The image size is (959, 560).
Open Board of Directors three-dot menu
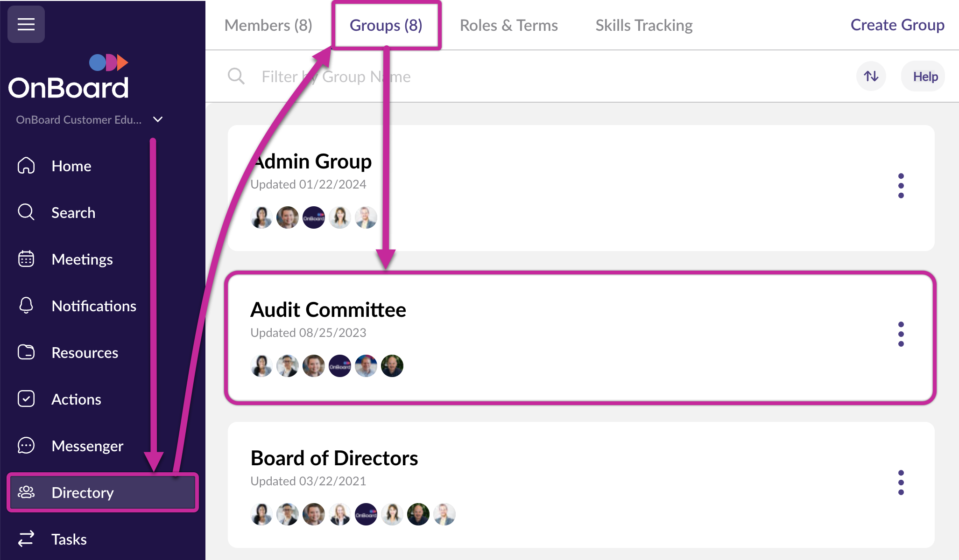tap(901, 483)
